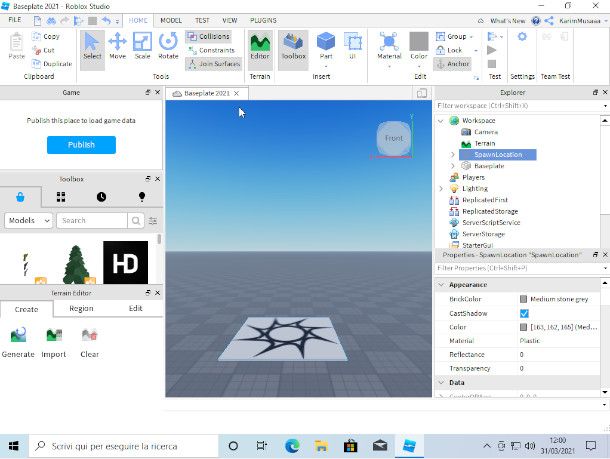This screenshot has width=610, height=459.
Task: Open the help question mark icon
Action: (536, 21)
